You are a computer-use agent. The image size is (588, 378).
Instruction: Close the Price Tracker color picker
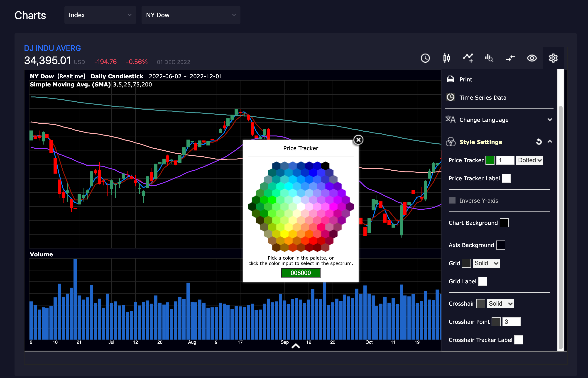click(359, 140)
